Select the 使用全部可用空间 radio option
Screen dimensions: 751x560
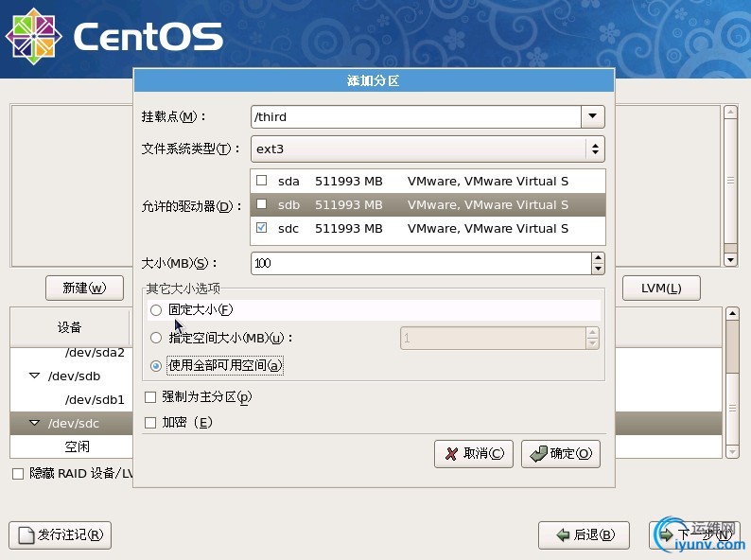click(156, 366)
